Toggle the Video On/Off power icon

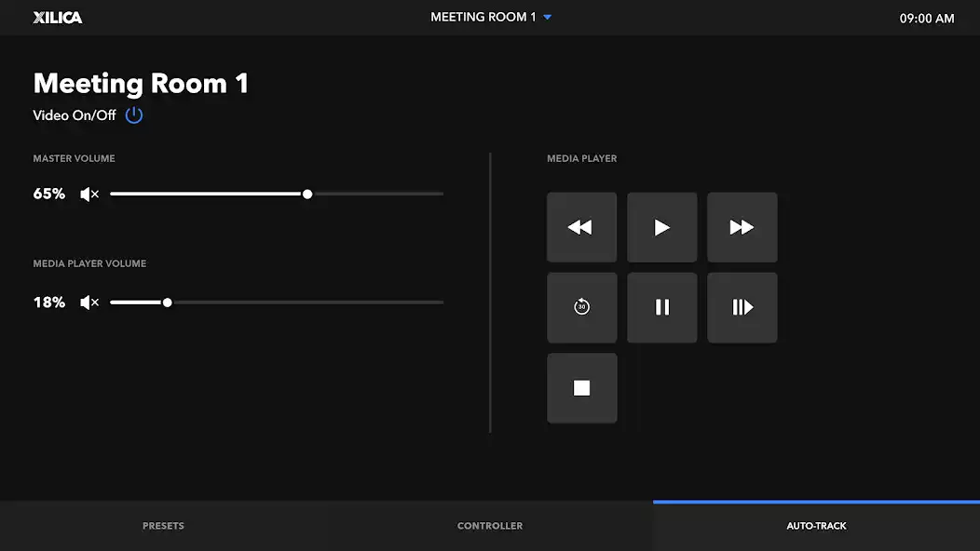click(134, 115)
